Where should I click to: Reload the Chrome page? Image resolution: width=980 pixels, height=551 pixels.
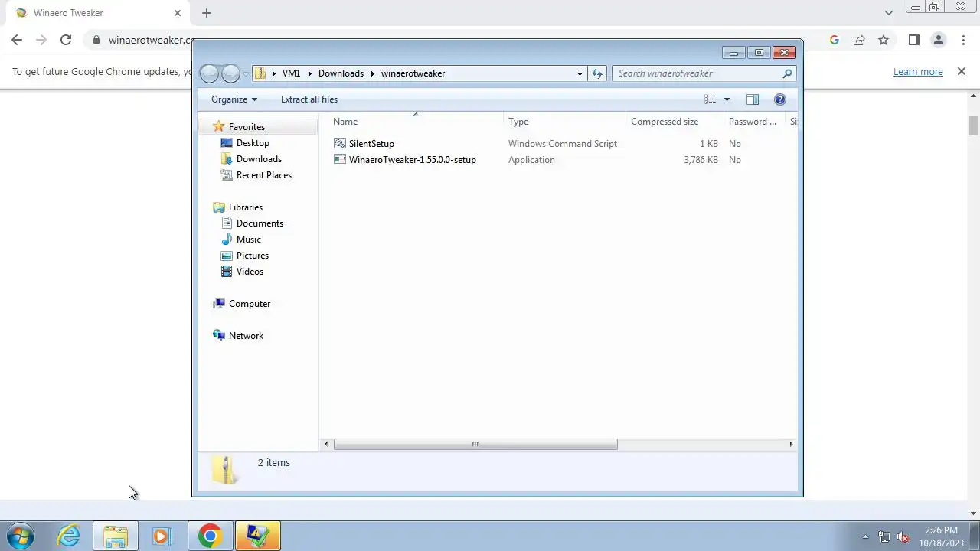click(66, 41)
